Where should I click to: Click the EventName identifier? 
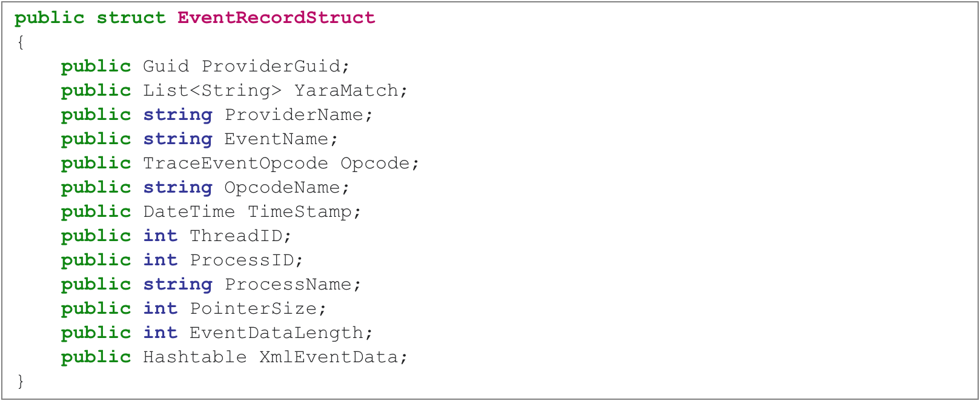pos(276,139)
